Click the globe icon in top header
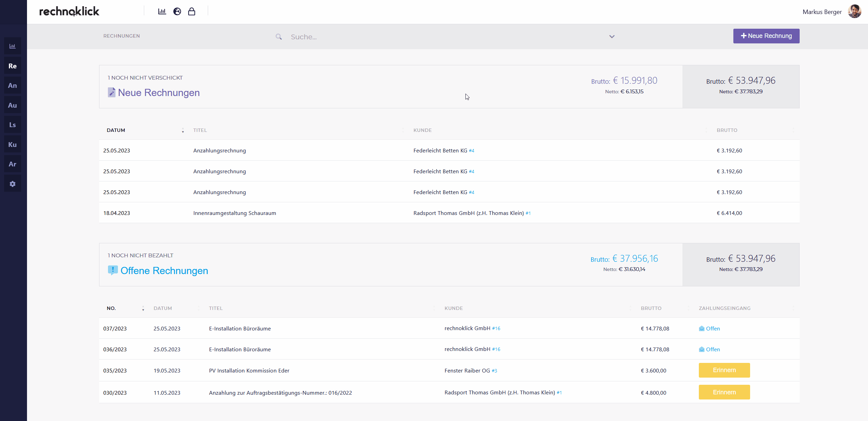Viewport: 868px width, 421px height. (177, 12)
